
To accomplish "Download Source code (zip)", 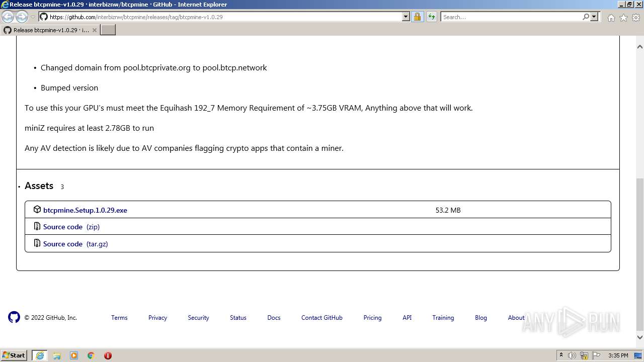I will 71,227.
